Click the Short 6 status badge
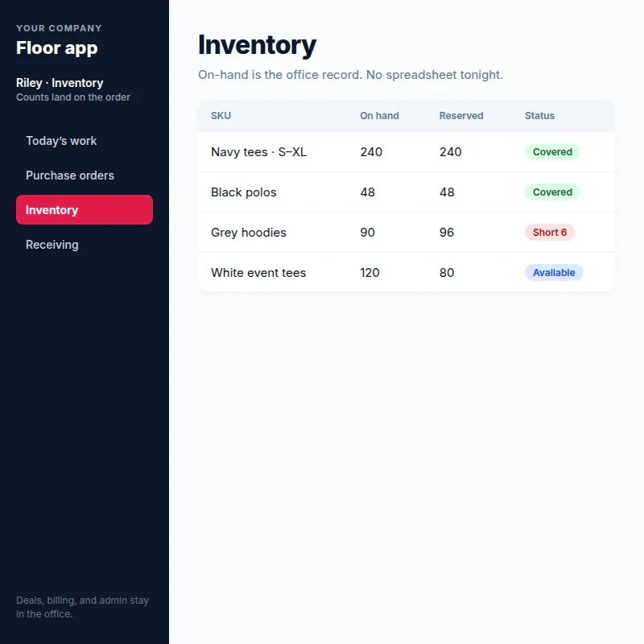This screenshot has width=644, height=644. [550, 233]
